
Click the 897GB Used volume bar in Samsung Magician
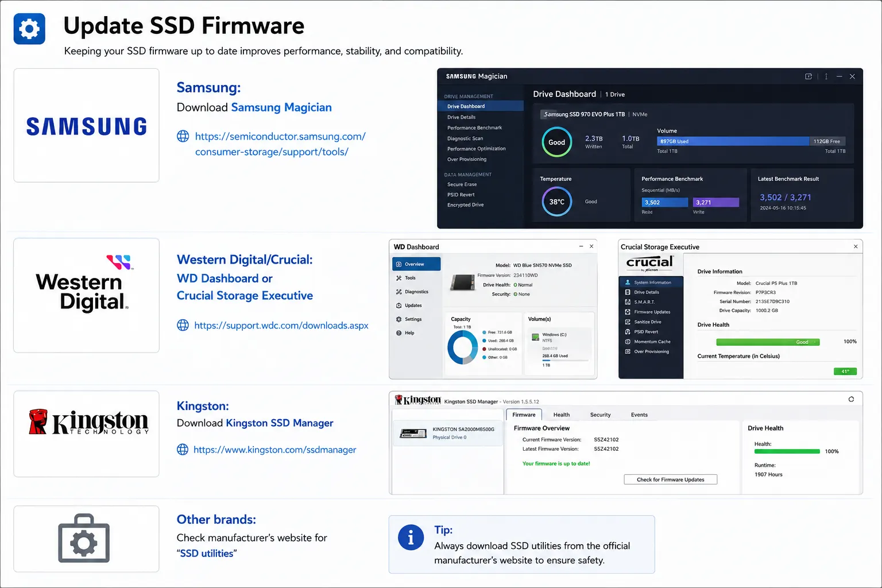pos(733,141)
